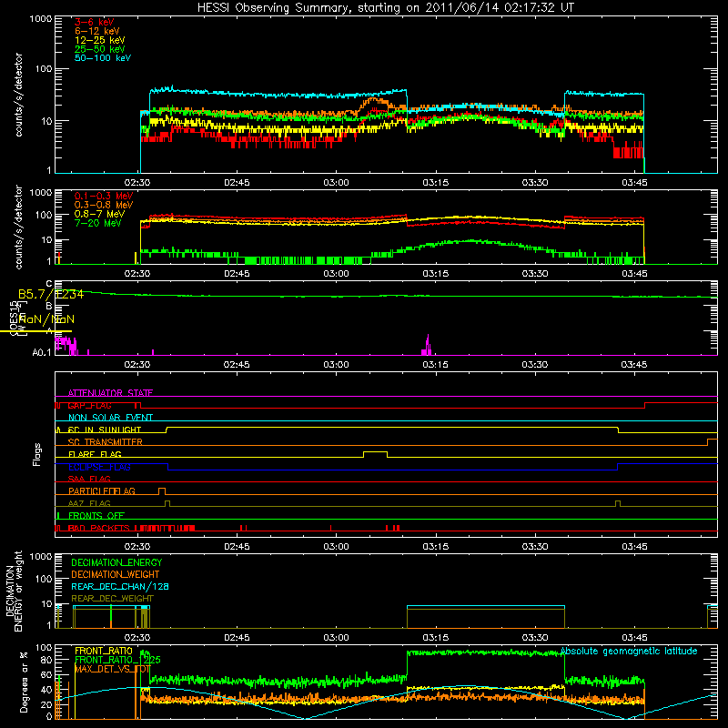Select the SC_TRANSMITTER flag label
This screenshot has width=728, height=728.
pyautogui.click(x=105, y=442)
